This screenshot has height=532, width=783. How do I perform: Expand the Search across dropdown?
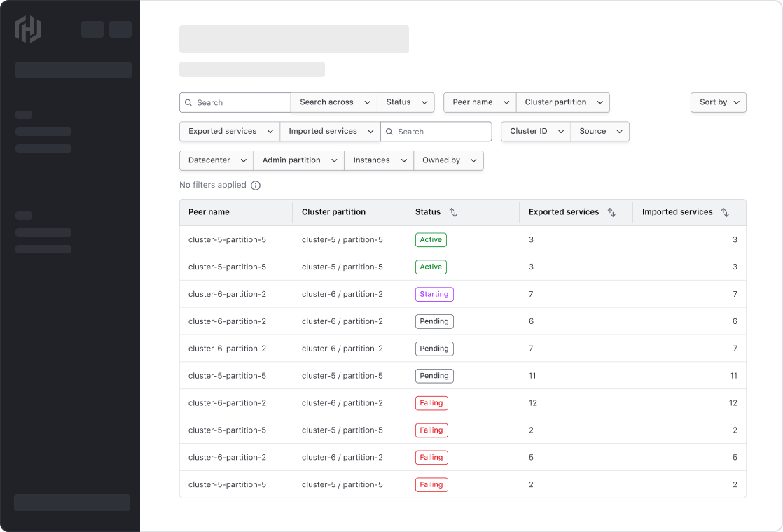point(333,102)
